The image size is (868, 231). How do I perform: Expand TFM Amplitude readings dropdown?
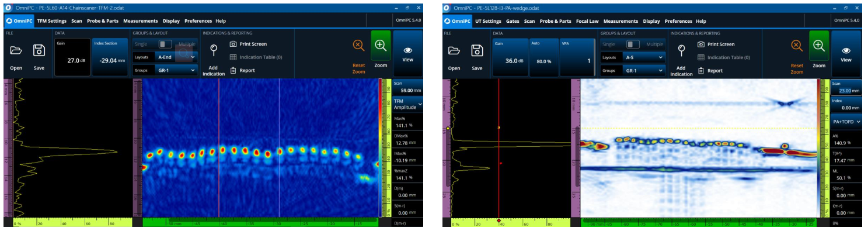tap(407, 104)
